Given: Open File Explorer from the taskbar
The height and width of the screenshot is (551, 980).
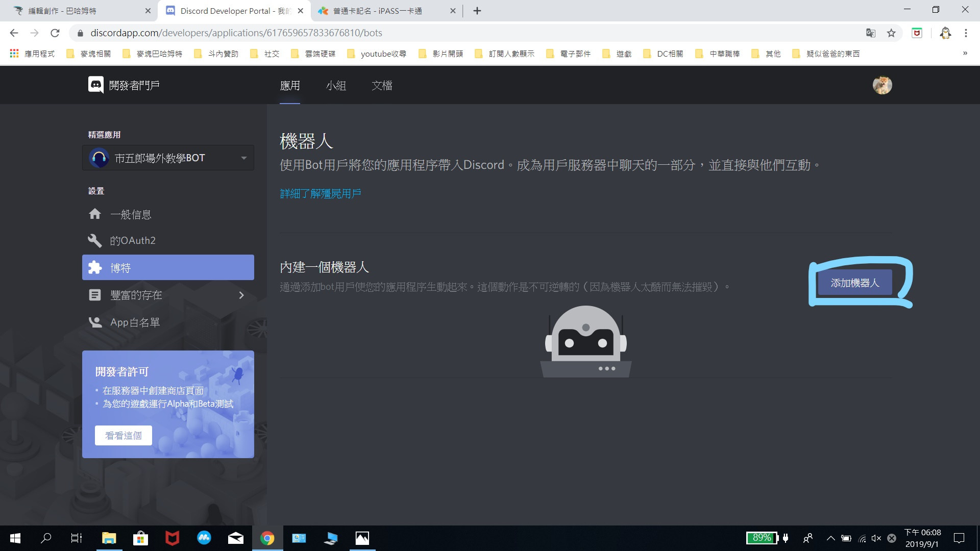Looking at the screenshot, I should (x=109, y=538).
